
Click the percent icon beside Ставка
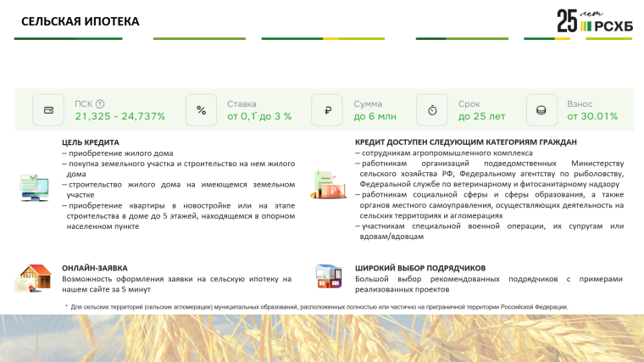click(201, 110)
